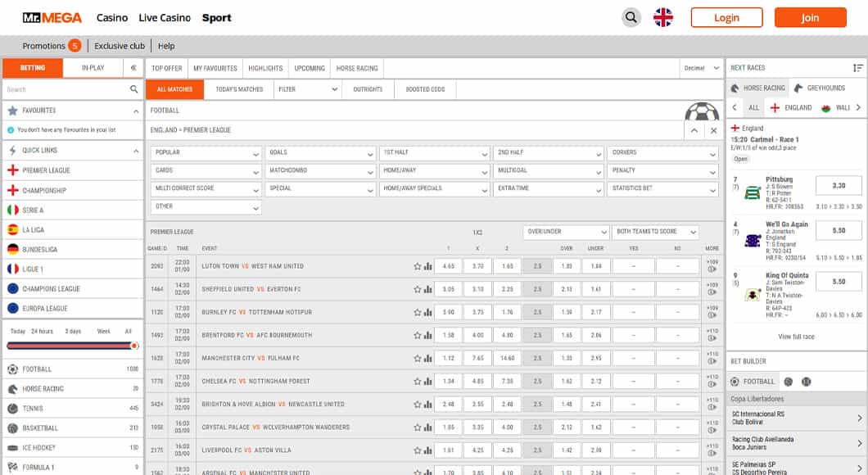Open the Top Offer tab
The height and width of the screenshot is (475, 868).
pyautogui.click(x=166, y=68)
